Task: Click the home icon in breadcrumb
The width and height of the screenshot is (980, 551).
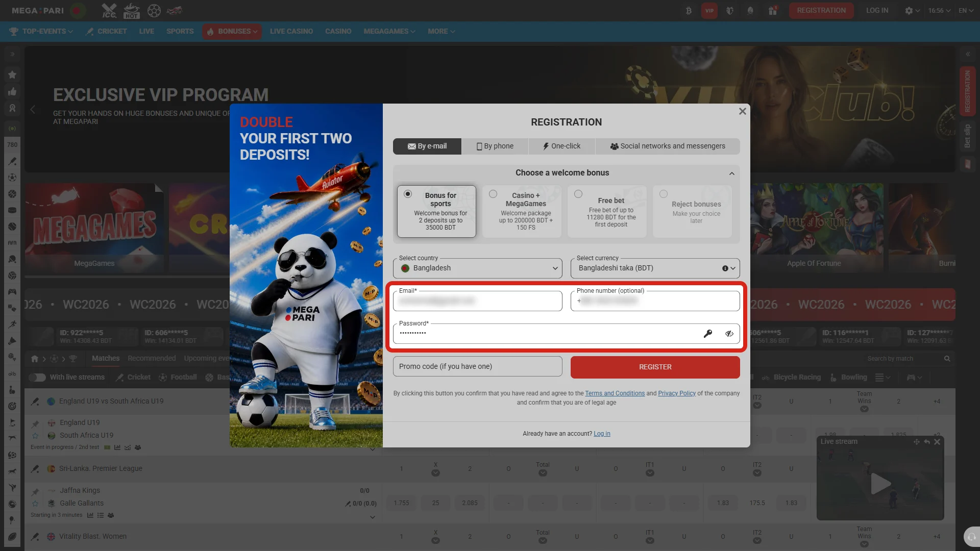Action: 35,359
